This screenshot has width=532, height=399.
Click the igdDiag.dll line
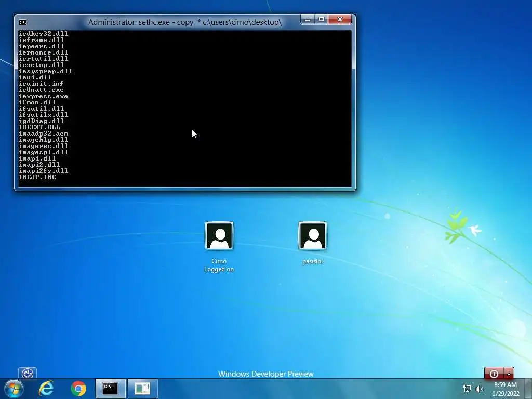42,121
